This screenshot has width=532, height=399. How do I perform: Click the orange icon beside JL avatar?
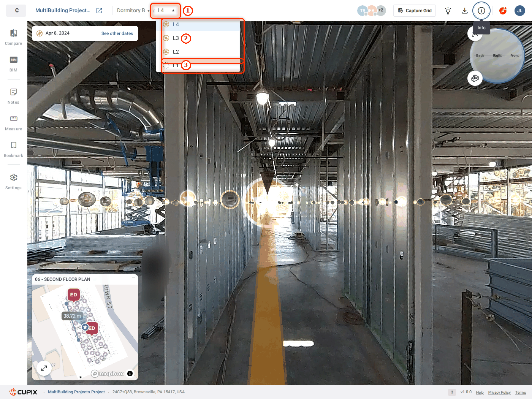[503, 11]
